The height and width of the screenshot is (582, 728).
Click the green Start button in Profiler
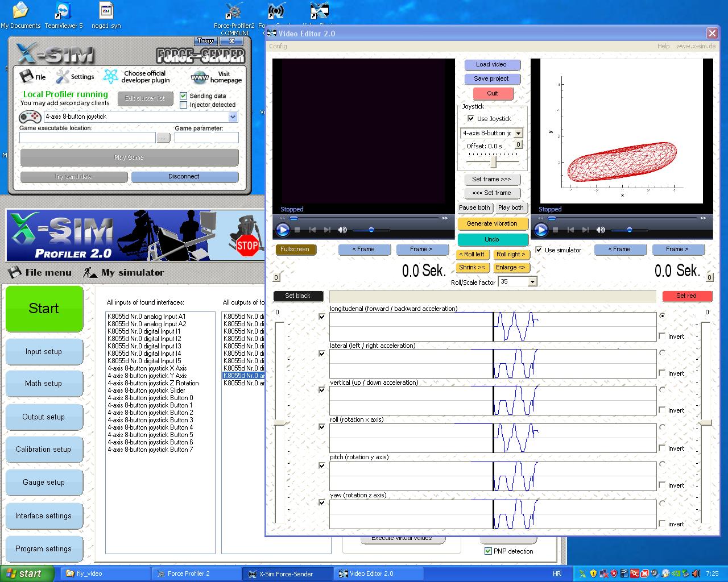(x=44, y=309)
